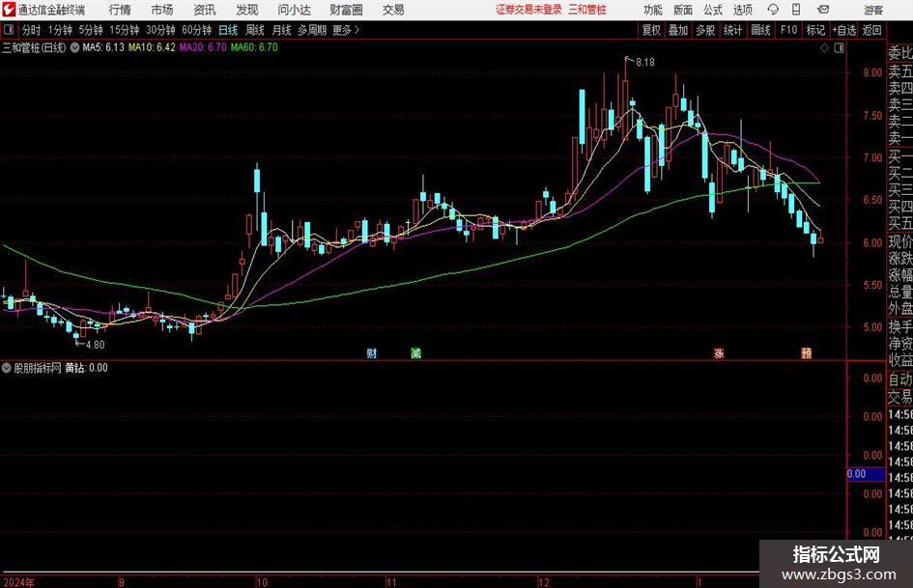Click the 游客 guest account label

click(x=873, y=10)
